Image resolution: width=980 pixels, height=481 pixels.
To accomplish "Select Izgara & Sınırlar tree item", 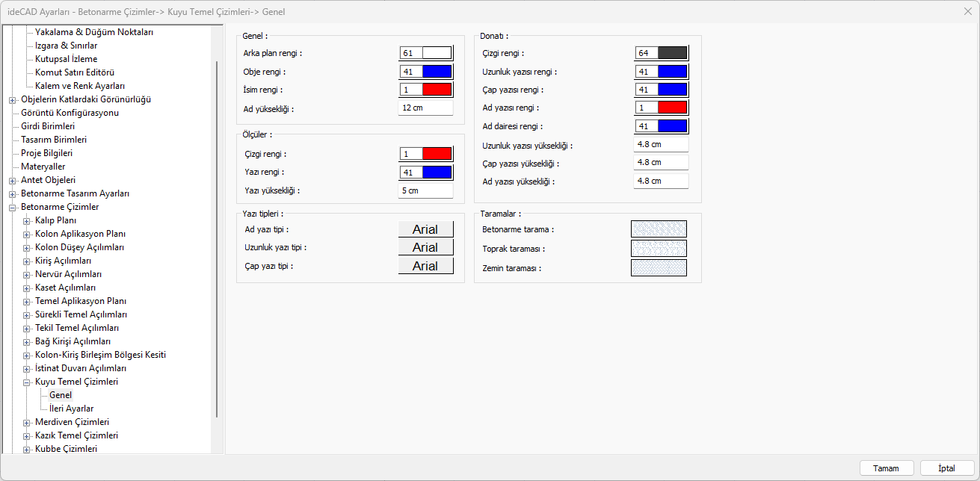I will tap(66, 46).
